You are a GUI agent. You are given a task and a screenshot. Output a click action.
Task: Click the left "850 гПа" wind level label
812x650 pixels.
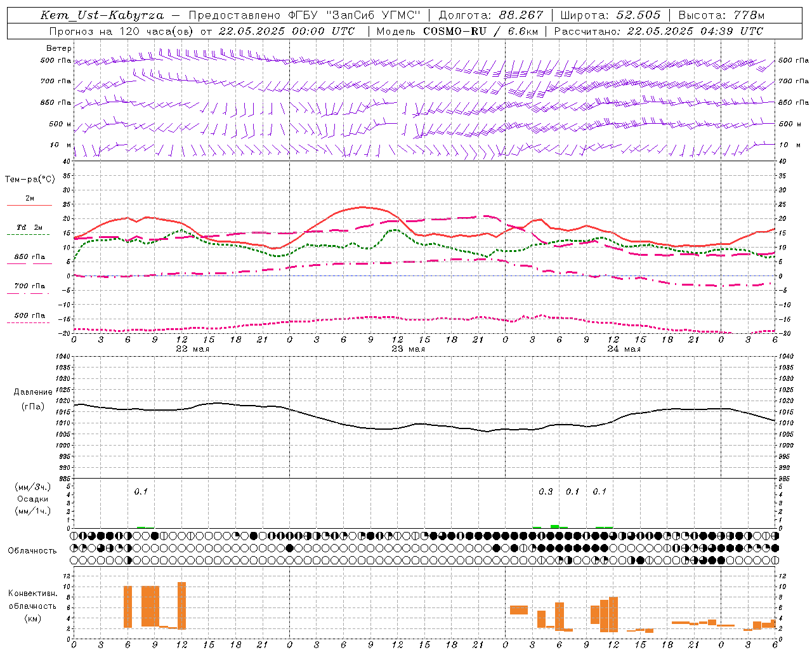point(56,102)
